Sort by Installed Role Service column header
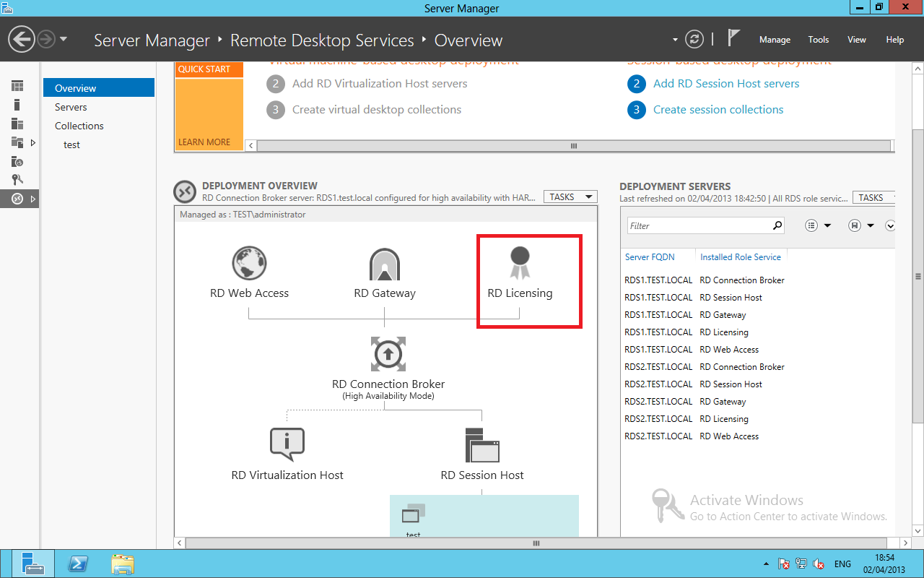Image resolution: width=924 pixels, height=578 pixels. point(741,256)
